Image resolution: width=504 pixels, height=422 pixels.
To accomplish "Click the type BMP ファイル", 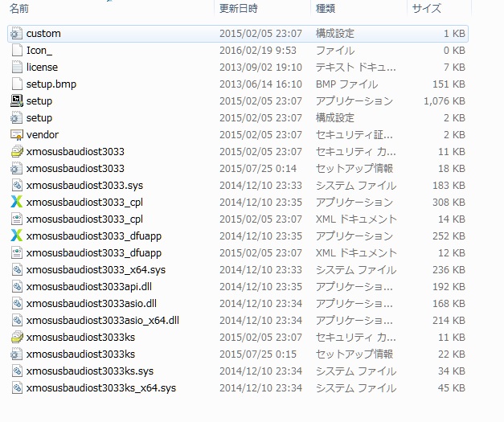I will point(346,84).
